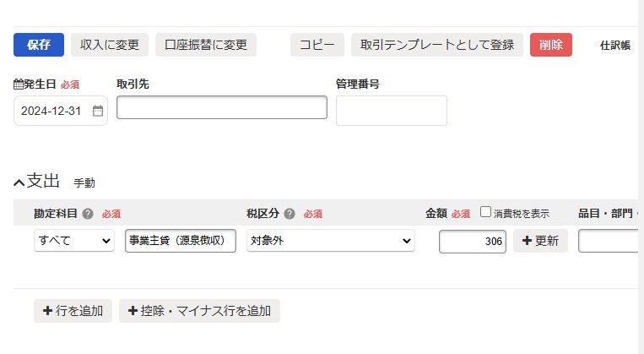This screenshot has height=354, width=644.
Task: Click 取引テンプレートとして登録 button
Action: tap(437, 45)
